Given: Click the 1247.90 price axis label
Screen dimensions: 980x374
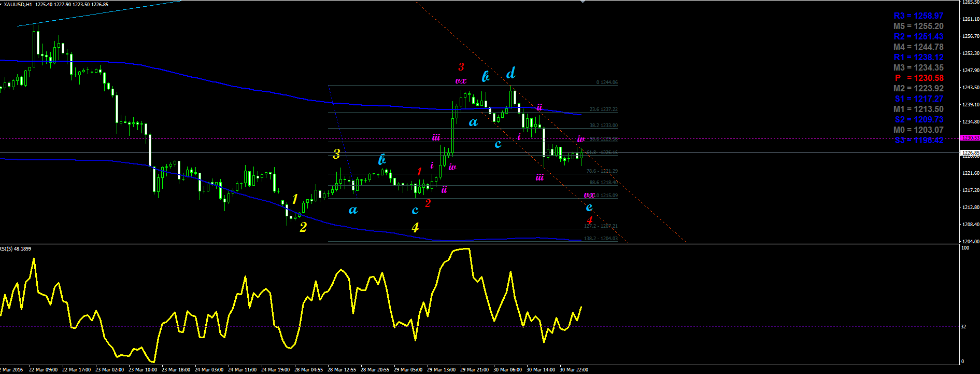Looking at the screenshot, I should (970, 71).
